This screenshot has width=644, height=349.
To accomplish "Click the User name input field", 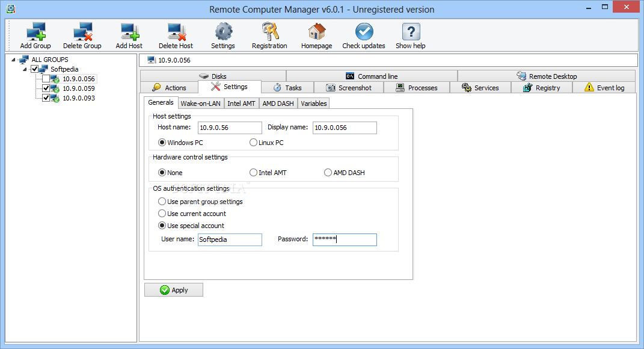I will 230,239.
